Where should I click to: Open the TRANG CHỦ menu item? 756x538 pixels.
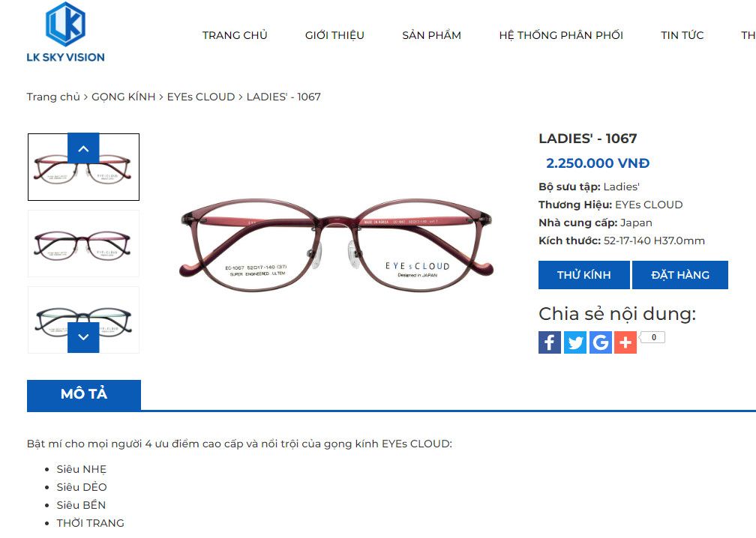[235, 35]
